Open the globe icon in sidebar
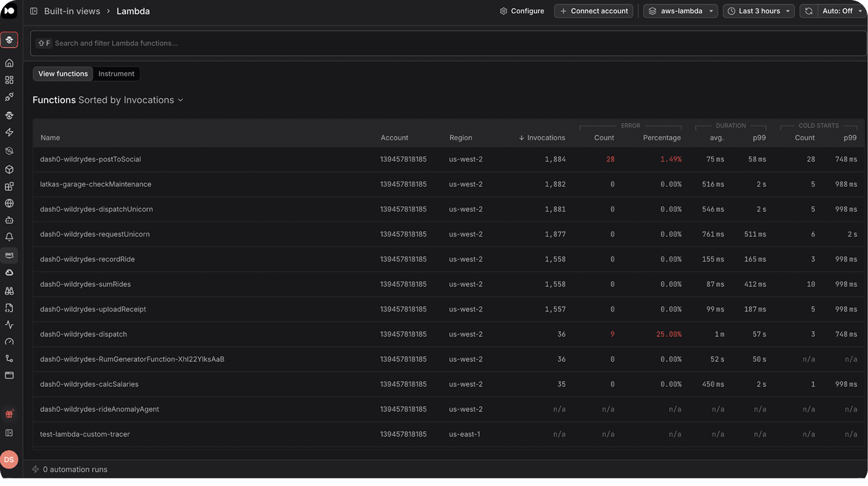Image resolution: width=868 pixels, height=486 pixels. point(9,203)
